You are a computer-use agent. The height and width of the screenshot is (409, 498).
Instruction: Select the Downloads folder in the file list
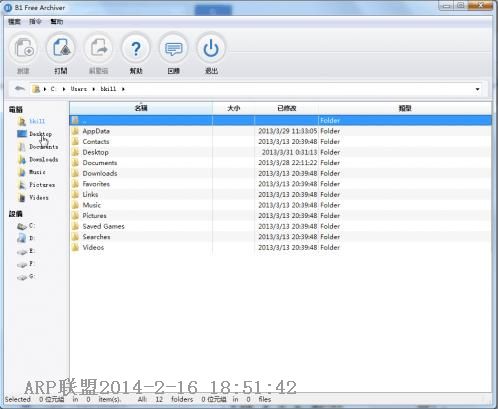pos(280,173)
